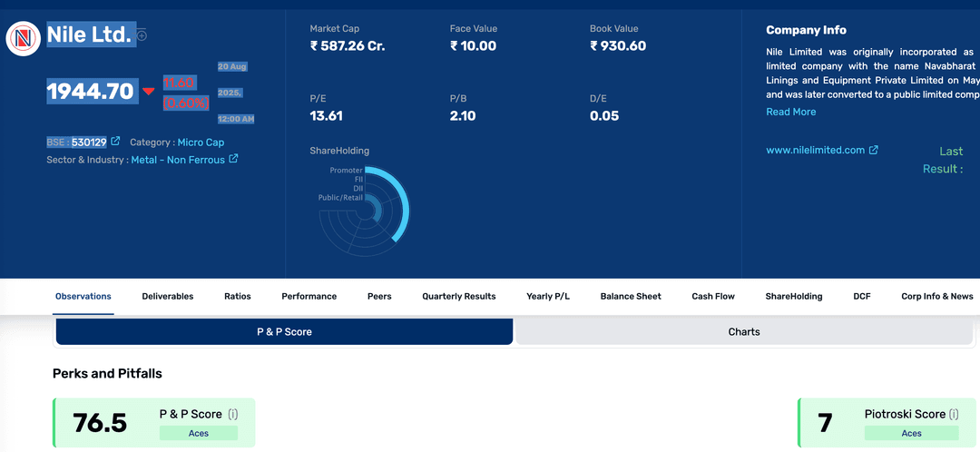Open the Deliverables tab

[168, 296]
